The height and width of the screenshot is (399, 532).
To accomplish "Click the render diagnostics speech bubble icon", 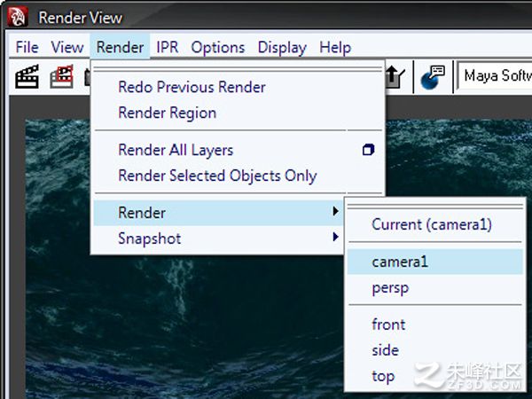I will pos(433,77).
